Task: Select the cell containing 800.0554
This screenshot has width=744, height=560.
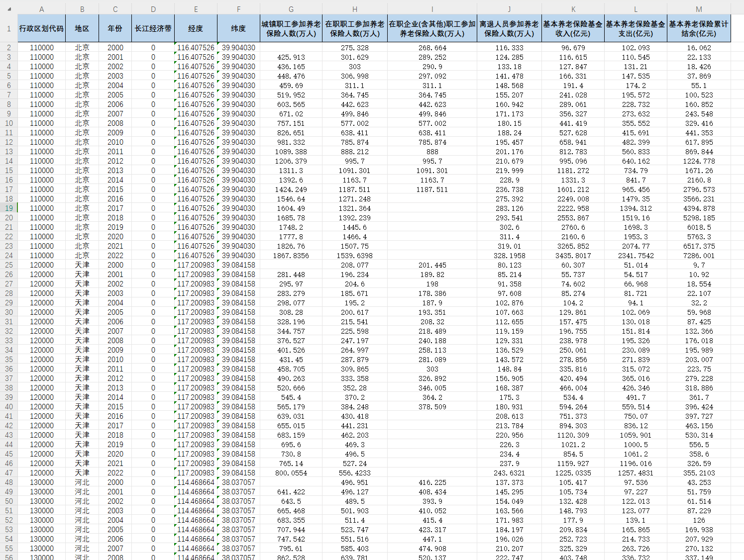Action: tap(291, 472)
